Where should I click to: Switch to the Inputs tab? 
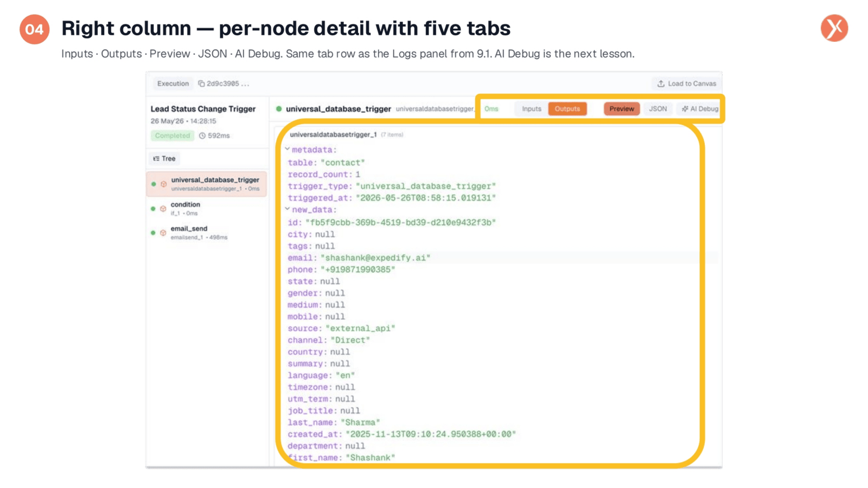(532, 108)
